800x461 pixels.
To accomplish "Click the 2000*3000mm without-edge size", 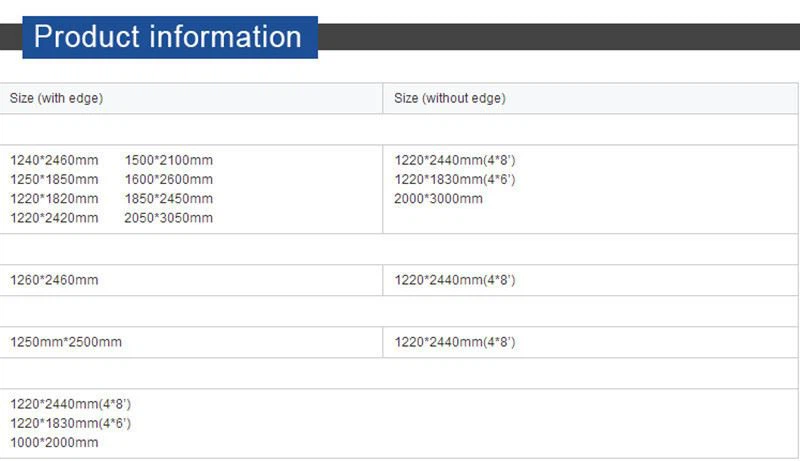I will tap(438, 198).
